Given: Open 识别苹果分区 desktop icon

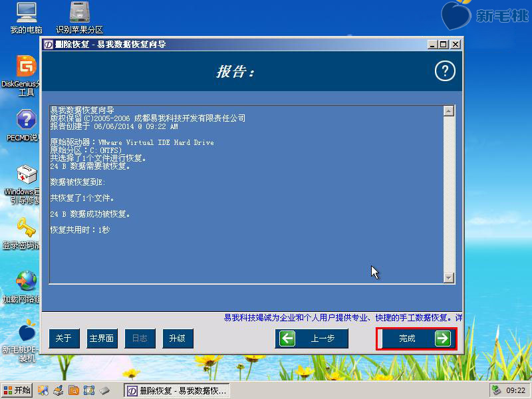Looking at the screenshot, I should coord(79,18).
